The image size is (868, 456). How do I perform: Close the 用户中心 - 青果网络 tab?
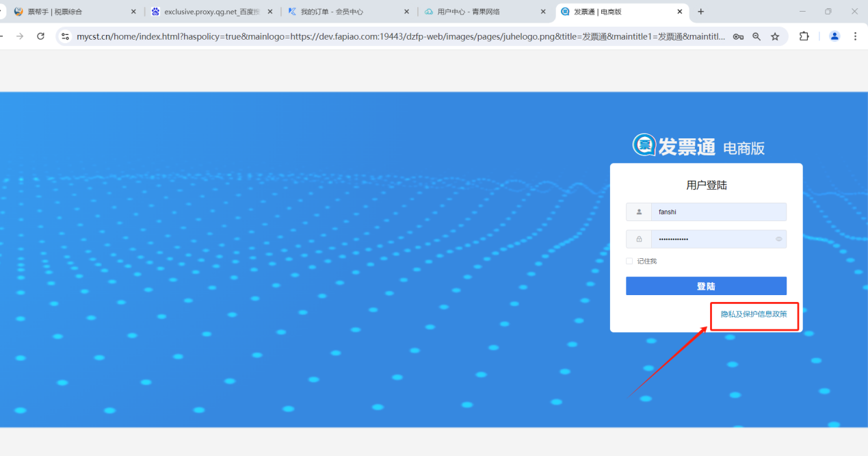(x=543, y=12)
